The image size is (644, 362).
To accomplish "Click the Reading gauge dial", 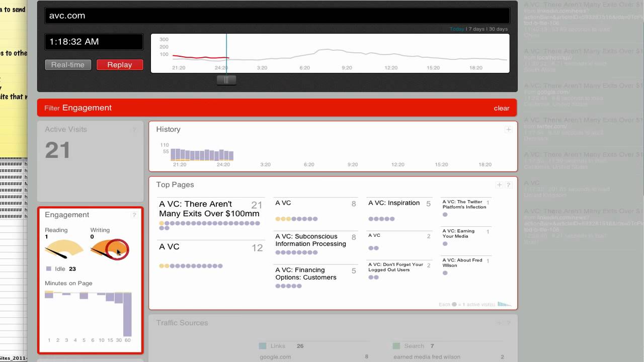I will click(x=64, y=249).
